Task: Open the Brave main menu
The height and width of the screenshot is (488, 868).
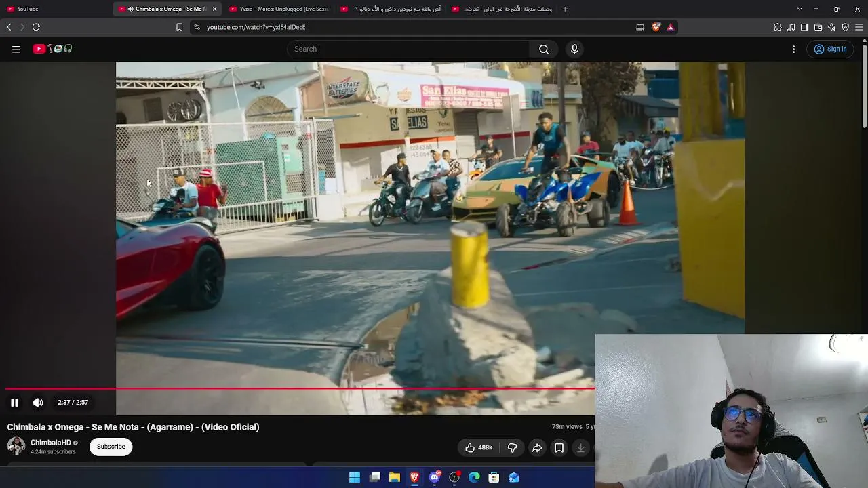Action: point(859,27)
